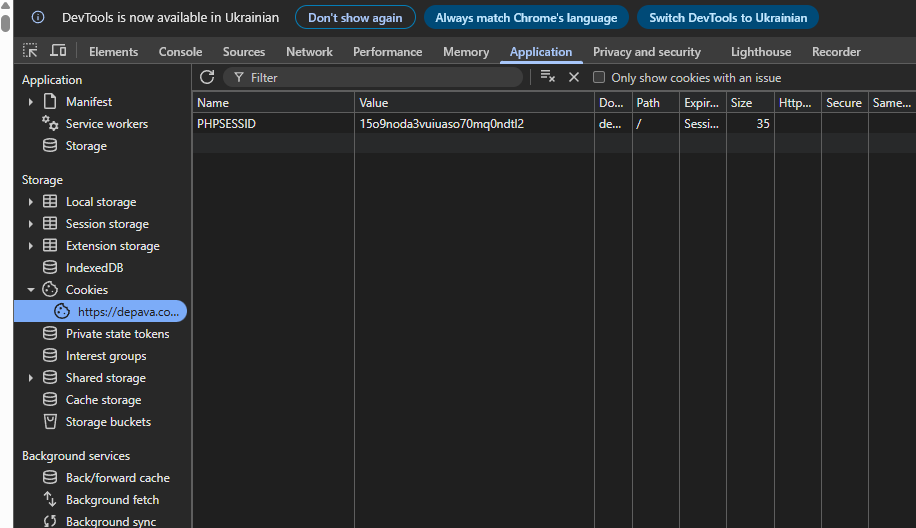Select the Cache storage item
Viewport: 916px width, 528px height.
tap(103, 400)
